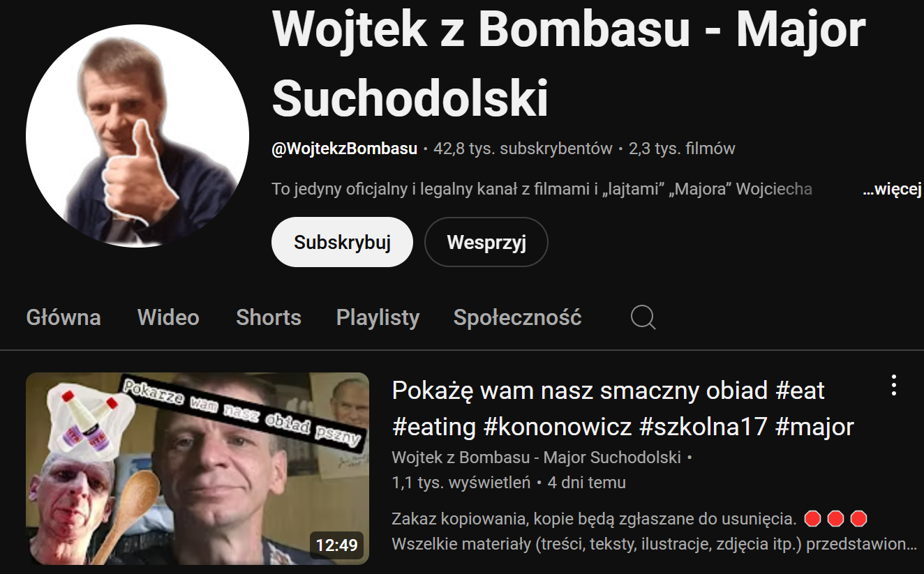924x574 pixels.
Task: Click the Wesprzyj support button
Action: coord(486,242)
